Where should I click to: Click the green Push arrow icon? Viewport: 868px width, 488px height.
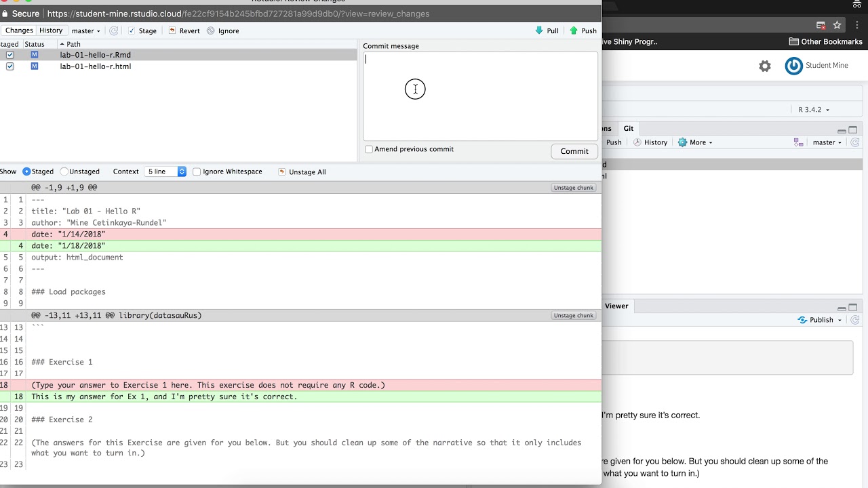[574, 30]
